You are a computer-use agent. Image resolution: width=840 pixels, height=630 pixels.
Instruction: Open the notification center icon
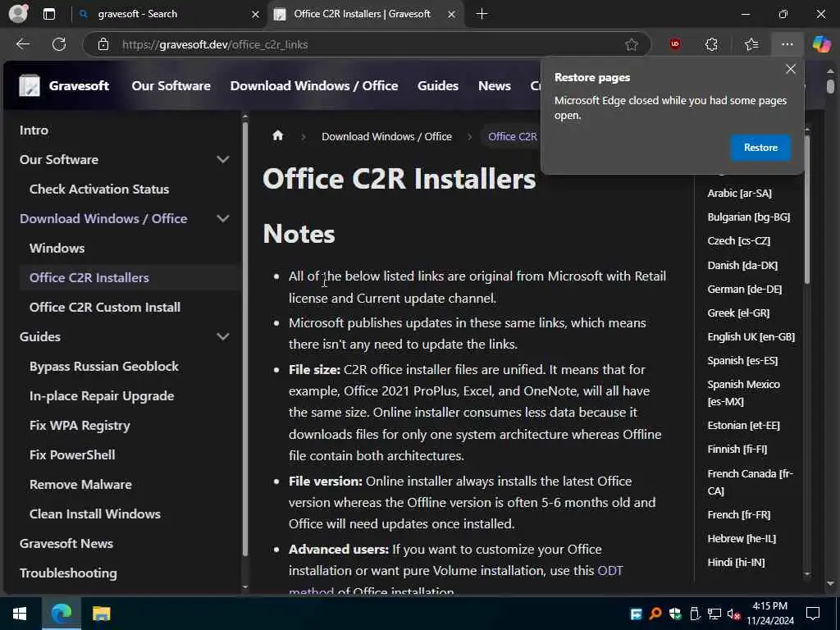tap(813, 614)
